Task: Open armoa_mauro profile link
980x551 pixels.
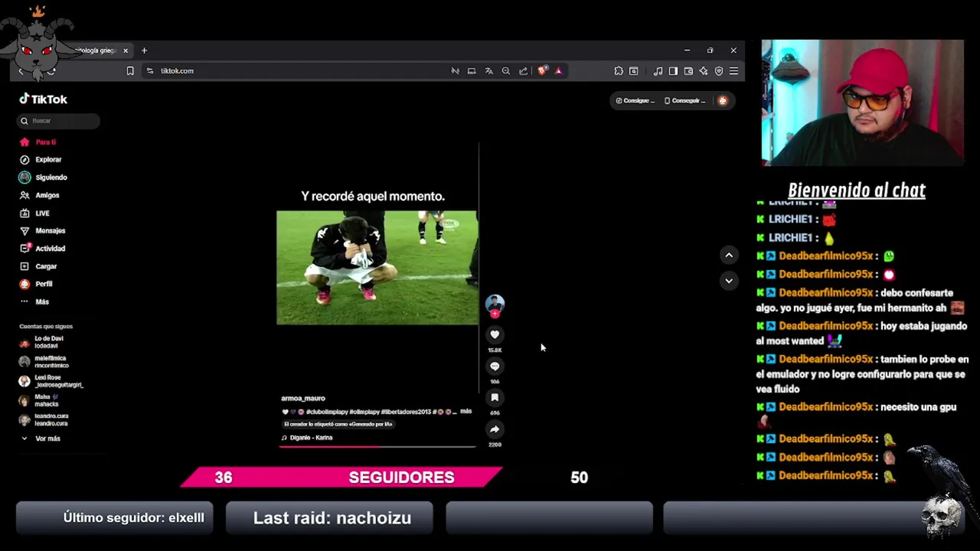Action: [303, 398]
